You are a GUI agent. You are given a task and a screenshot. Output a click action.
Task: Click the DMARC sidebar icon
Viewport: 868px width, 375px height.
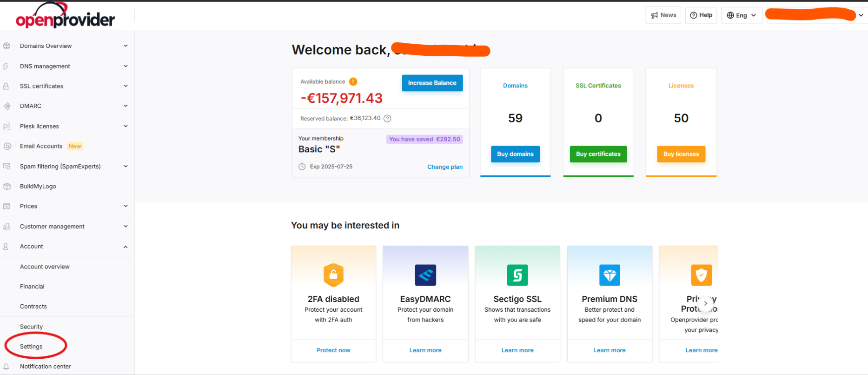pyautogui.click(x=7, y=106)
